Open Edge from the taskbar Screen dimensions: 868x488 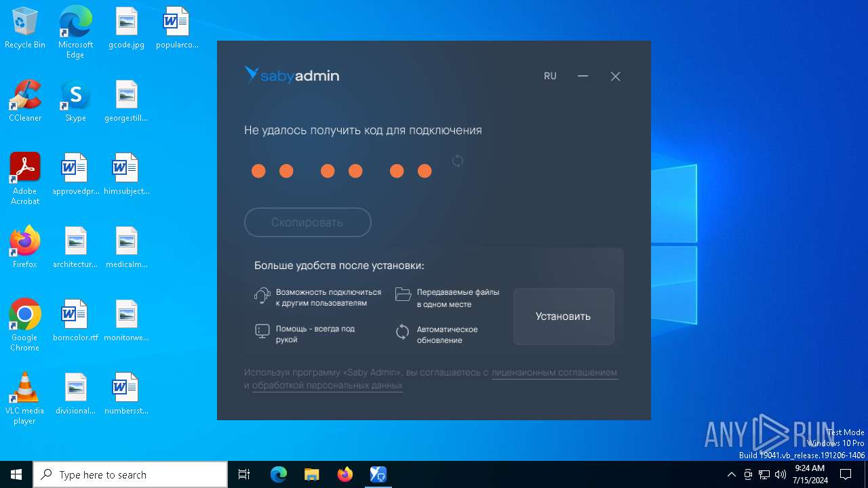tap(279, 474)
